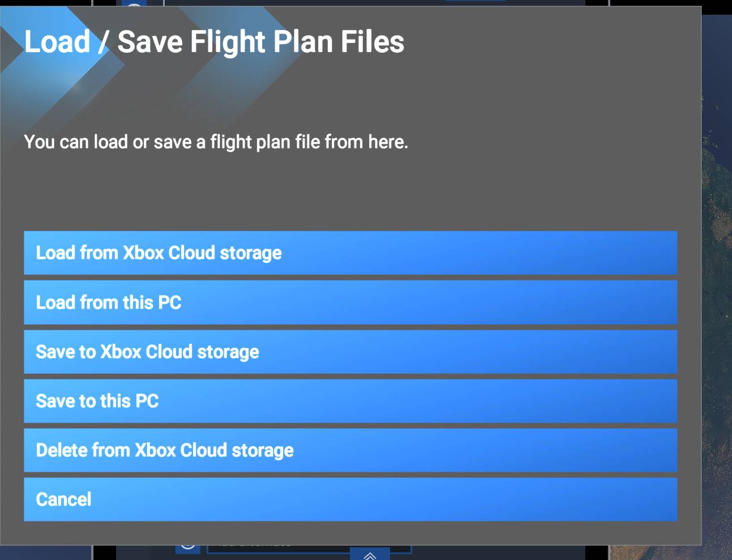Screen dimensions: 732x560
Task: Click the round icon beside the alternate field
Action: 187,548
